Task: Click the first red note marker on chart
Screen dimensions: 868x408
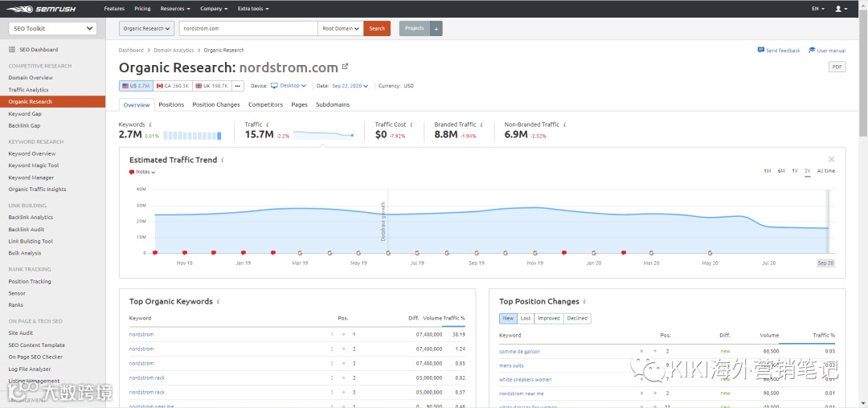Action: point(155,253)
